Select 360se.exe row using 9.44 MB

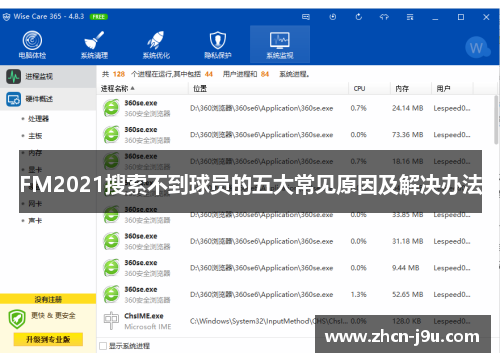click(x=295, y=268)
